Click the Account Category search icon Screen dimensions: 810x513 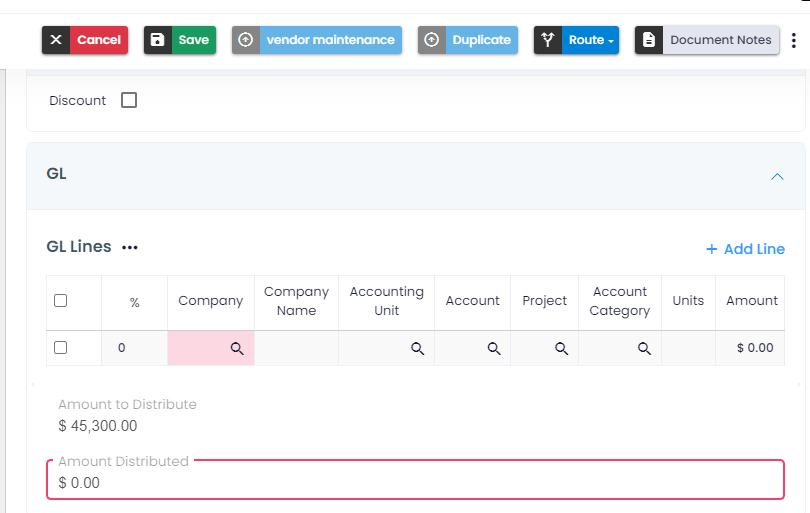[x=645, y=348]
